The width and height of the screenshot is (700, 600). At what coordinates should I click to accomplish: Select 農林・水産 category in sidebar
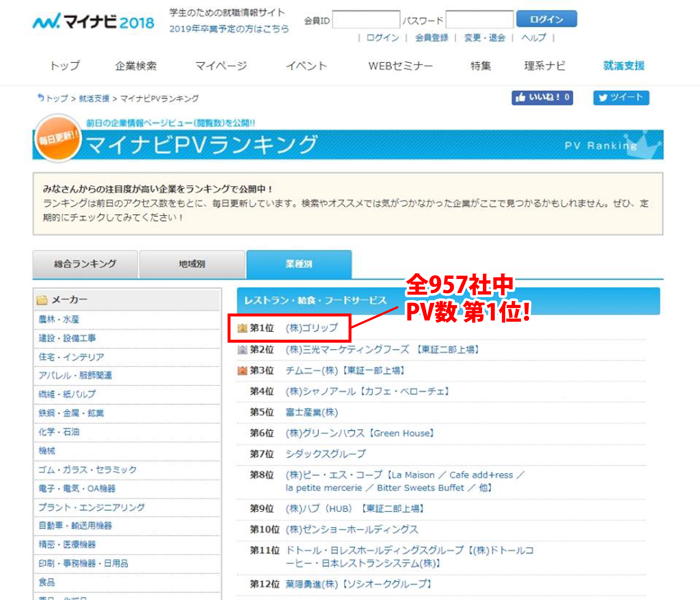[59, 319]
